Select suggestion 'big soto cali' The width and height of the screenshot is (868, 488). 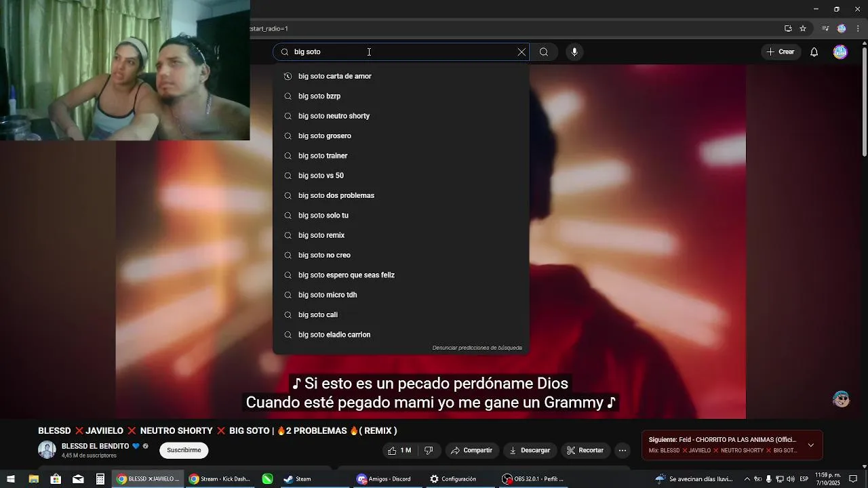(401, 314)
